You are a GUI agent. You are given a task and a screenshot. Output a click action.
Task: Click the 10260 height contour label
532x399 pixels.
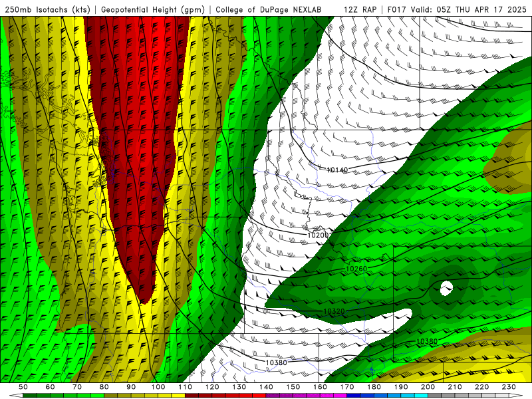[356, 269]
